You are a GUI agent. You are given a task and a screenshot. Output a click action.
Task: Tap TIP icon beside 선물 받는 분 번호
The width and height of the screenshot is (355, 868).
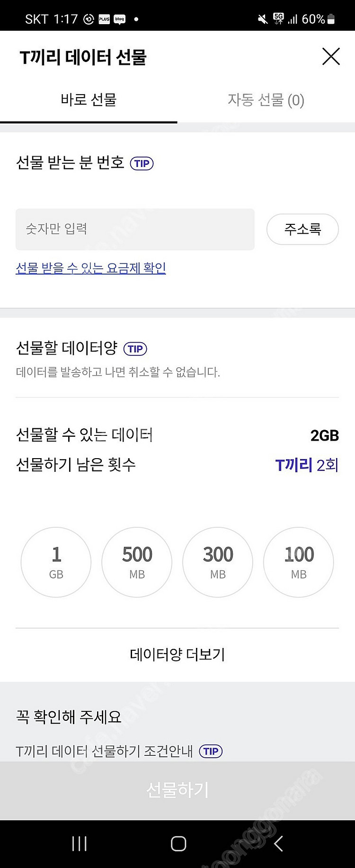[x=142, y=164]
